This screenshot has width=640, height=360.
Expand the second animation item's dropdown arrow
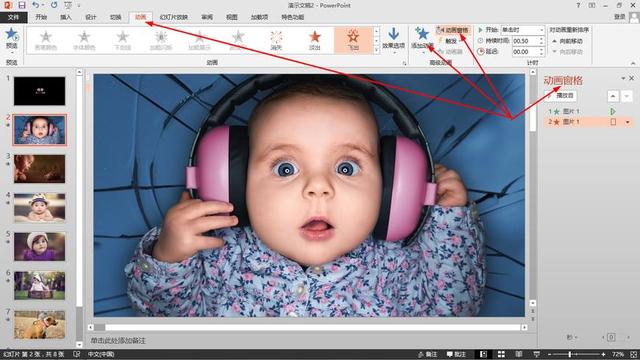pyautogui.click(x=627, y=122)
